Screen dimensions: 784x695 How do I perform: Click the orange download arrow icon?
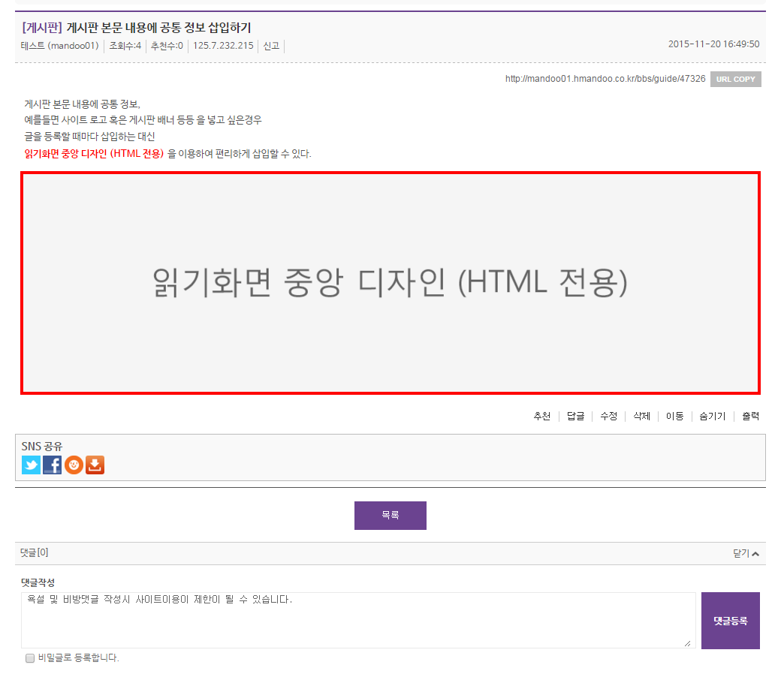coord(95,465)
